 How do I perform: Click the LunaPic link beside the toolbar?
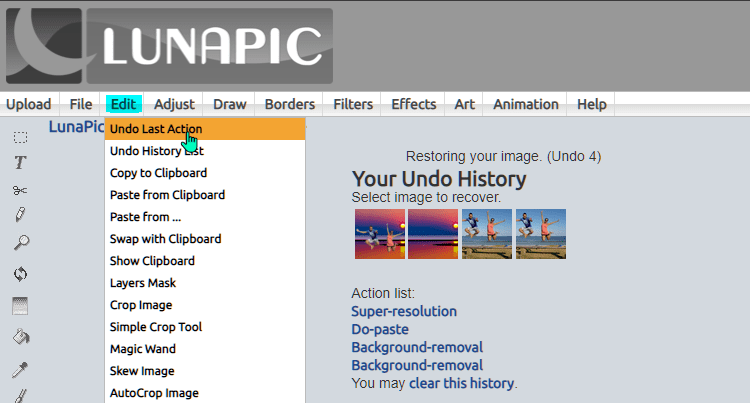click(77, 127)
